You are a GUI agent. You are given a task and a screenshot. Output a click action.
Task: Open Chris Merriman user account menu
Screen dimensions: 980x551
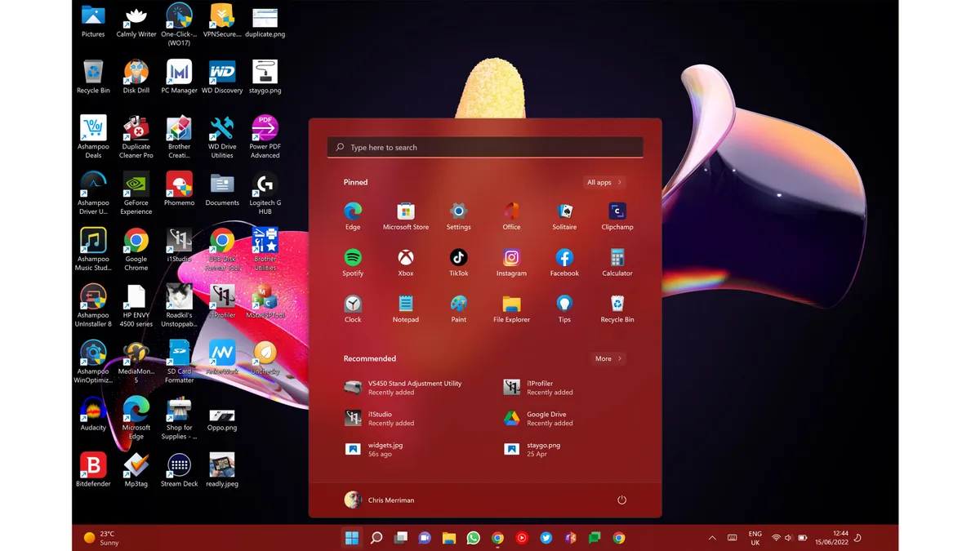380,500
